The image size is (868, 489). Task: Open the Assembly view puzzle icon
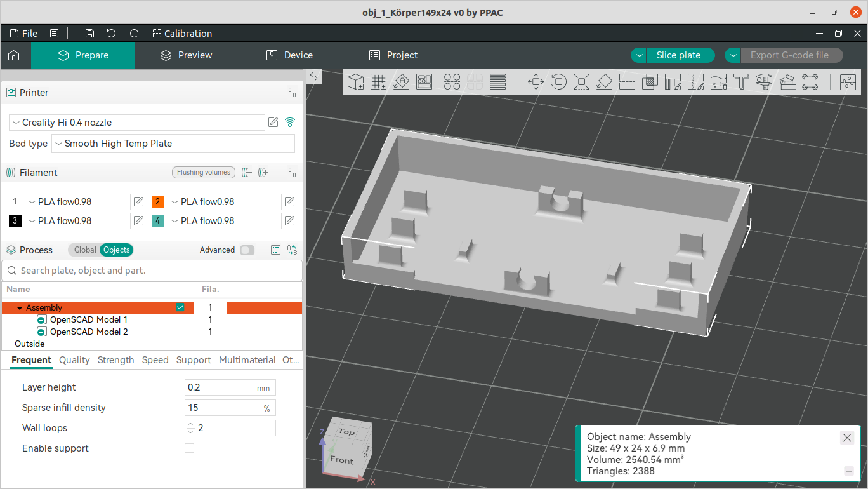pyautogui.click(x=848, y=81)
